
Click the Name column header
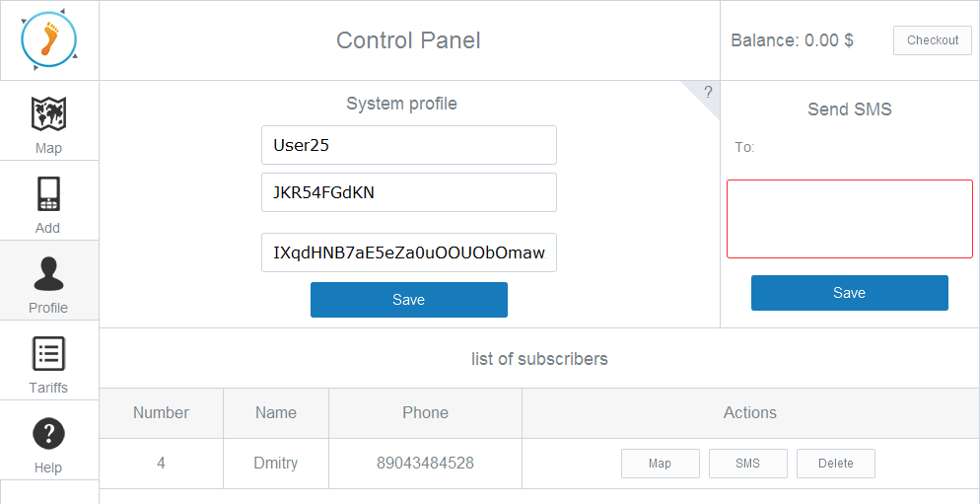(x=276, y=413)
